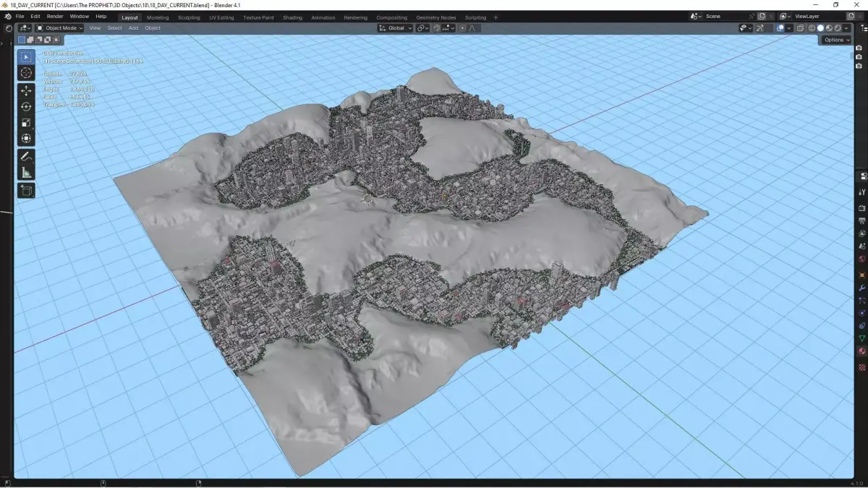Open the View Layer properties tab
The image size is (868, 488).
pyautogui.click(x=862, y=234)
